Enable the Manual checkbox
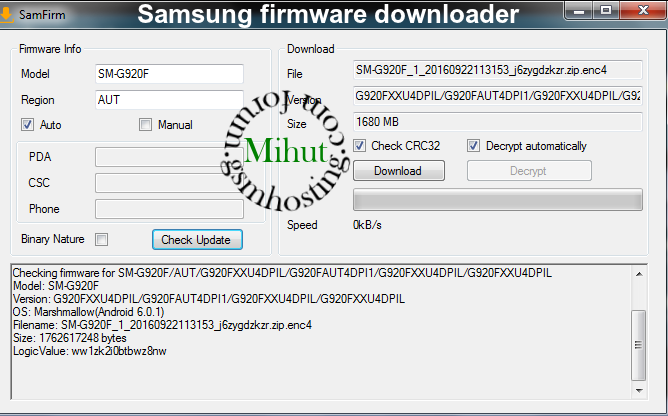 pos(145,124)
